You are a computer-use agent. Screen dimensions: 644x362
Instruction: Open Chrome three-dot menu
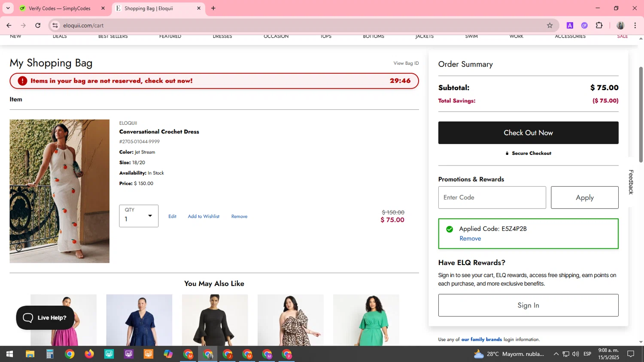pos(635,25)
